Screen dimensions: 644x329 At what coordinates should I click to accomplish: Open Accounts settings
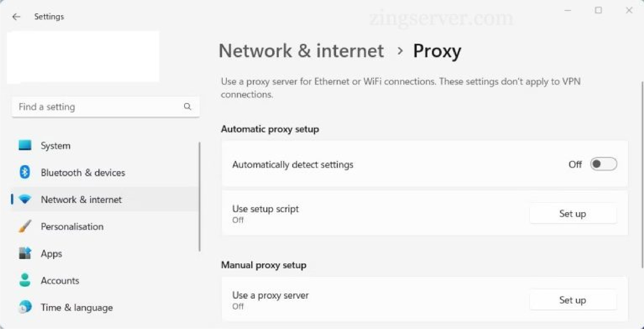60,281
